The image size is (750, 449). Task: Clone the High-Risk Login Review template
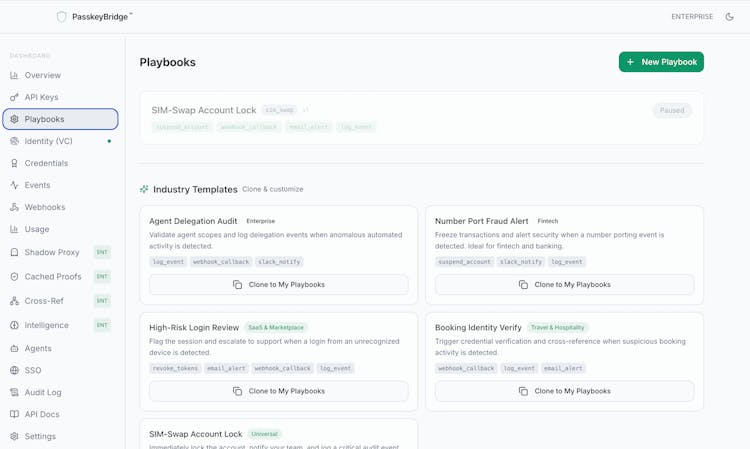[278, 391]
